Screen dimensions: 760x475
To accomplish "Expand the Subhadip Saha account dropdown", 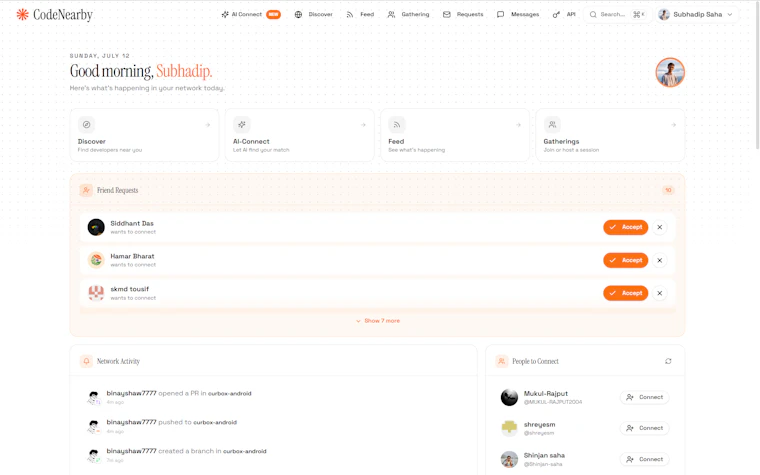I will tap(696, 15).
